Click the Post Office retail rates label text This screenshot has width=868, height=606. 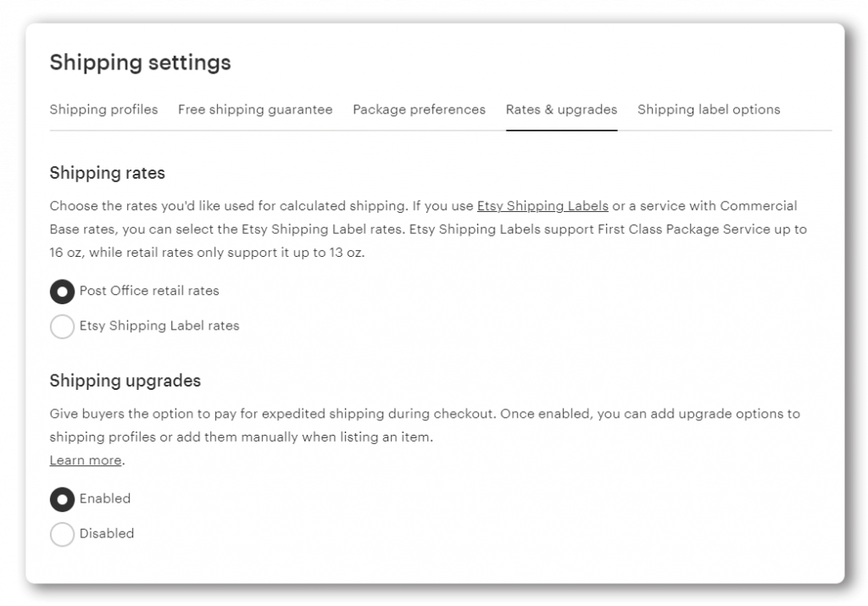[x=149, y=292]
